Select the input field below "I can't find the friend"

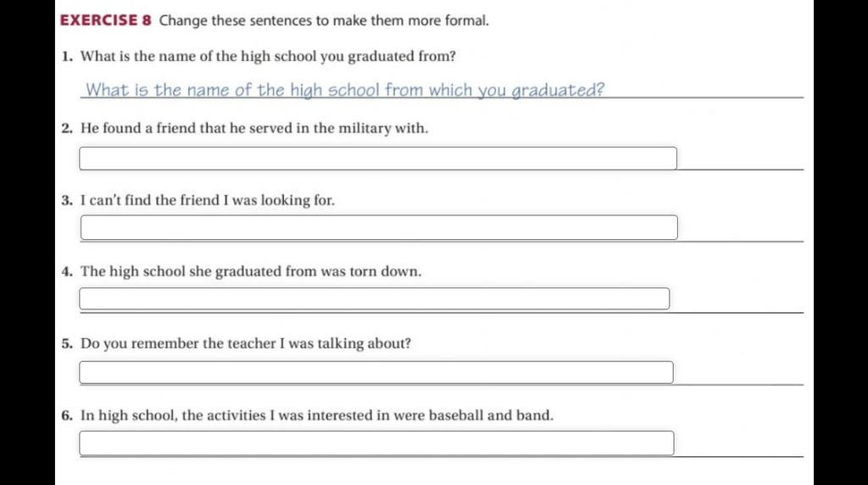pyautogui.click(x=379, y=227)
